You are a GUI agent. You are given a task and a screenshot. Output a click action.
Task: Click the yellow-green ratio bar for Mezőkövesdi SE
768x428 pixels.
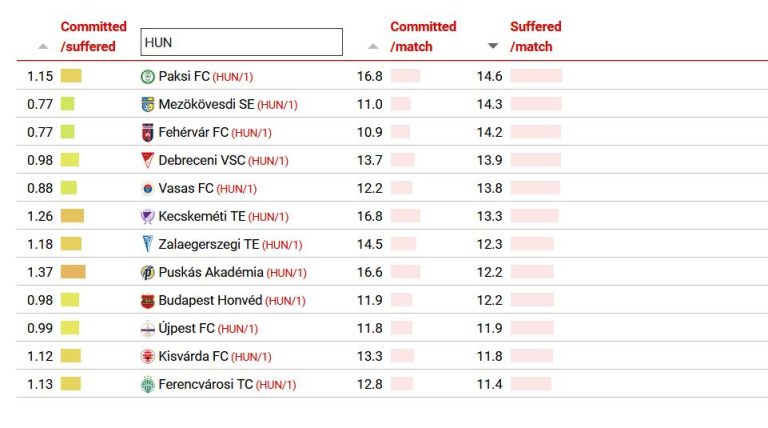(68, 104)
